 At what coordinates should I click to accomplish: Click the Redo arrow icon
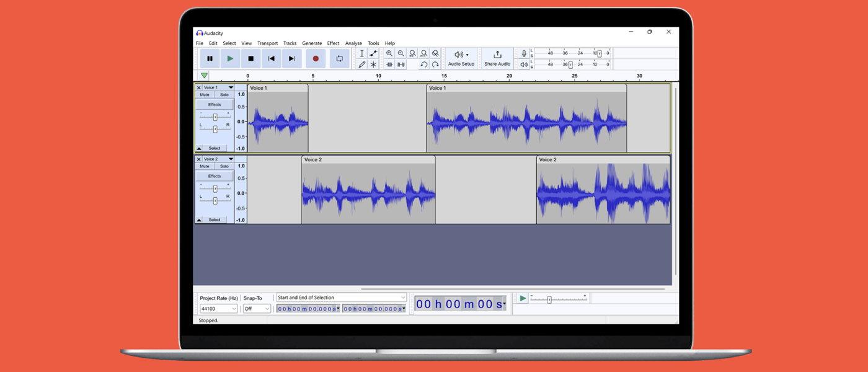(x=435, y=64)
